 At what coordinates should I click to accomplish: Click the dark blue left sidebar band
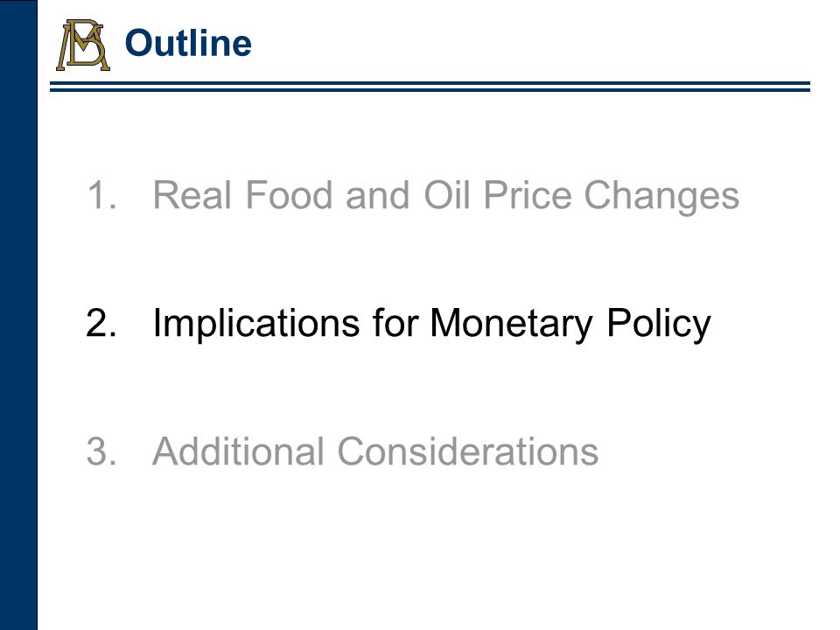pyautogui.click(x=18, y=315)
